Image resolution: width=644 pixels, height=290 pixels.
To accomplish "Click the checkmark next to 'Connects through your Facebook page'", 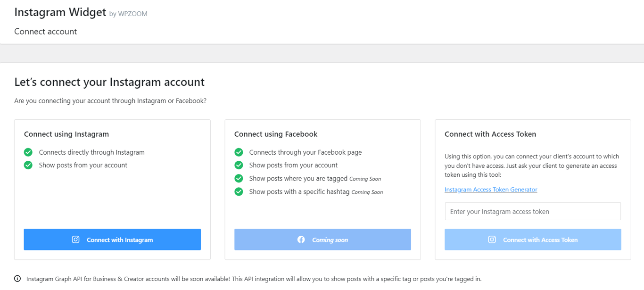I will coord(238,152).
